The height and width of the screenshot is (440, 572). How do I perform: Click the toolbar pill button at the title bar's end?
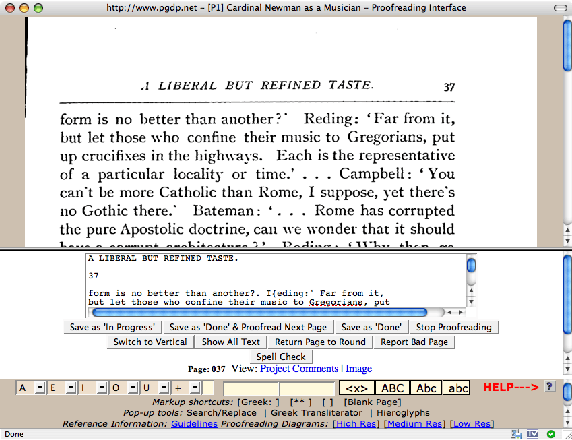click(560, 8)
